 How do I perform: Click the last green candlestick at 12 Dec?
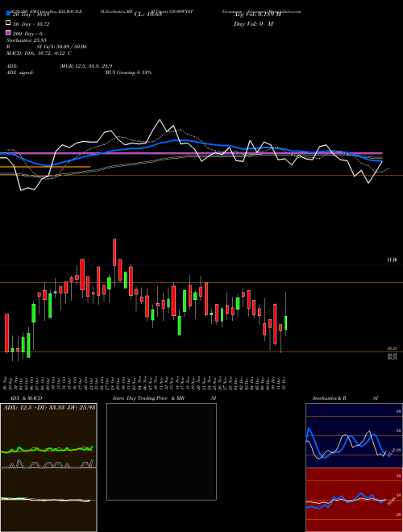(286, 322)
